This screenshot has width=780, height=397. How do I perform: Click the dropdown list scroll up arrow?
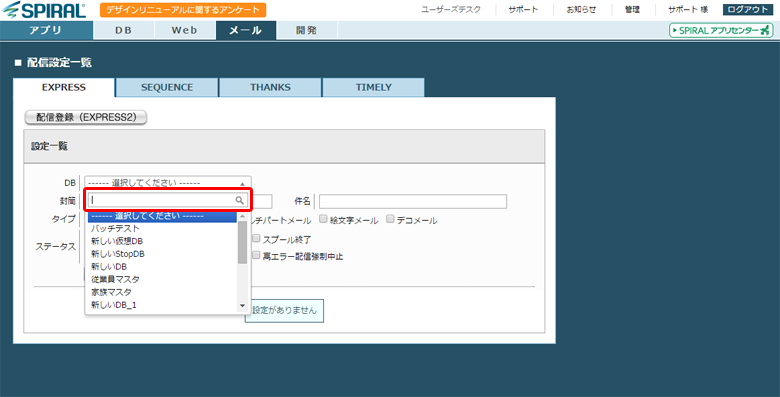243,216
